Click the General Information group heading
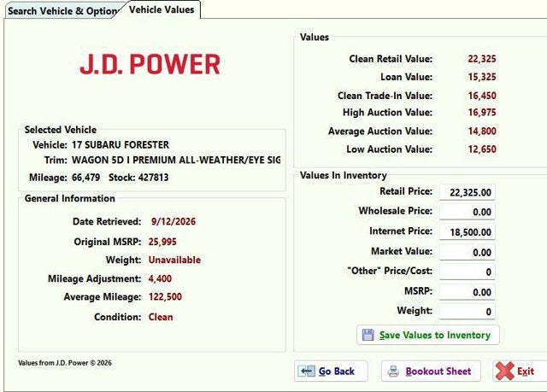The height and width of the screenshot is (392, 547). pos(70,198)
